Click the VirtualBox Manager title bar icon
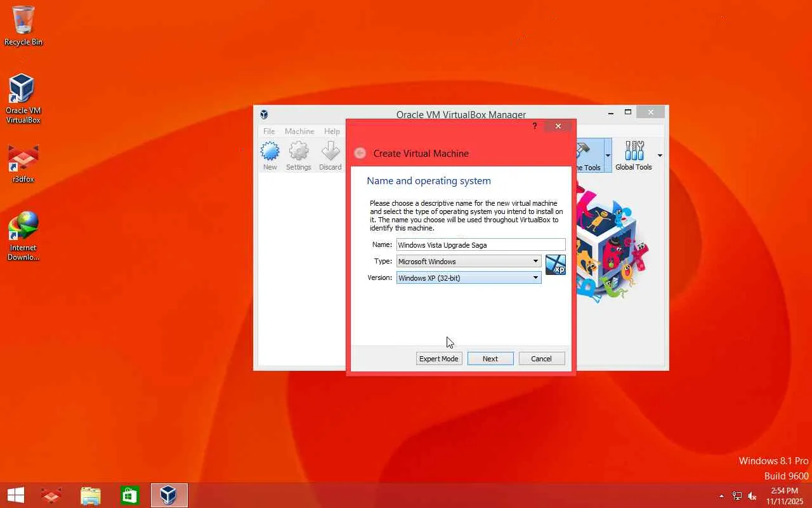The image size is (812, 508). (x=264, y=114)
